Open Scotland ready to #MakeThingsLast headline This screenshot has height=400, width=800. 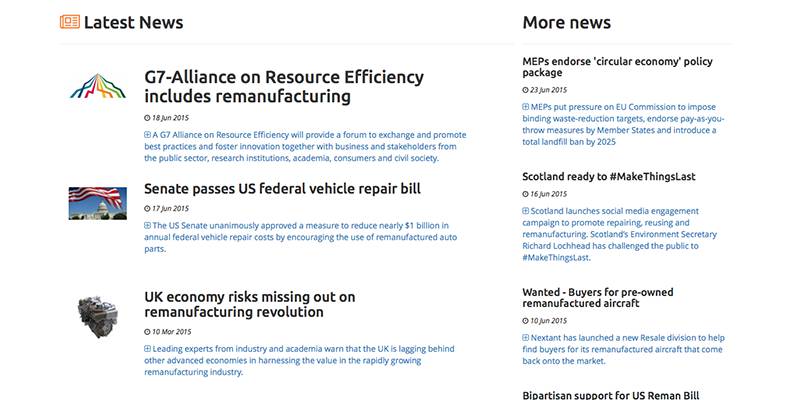609,177
